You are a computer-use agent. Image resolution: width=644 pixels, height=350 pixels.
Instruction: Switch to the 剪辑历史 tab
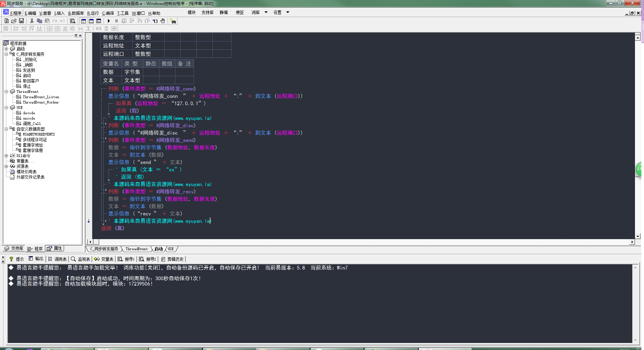click(x=172, y=259)
